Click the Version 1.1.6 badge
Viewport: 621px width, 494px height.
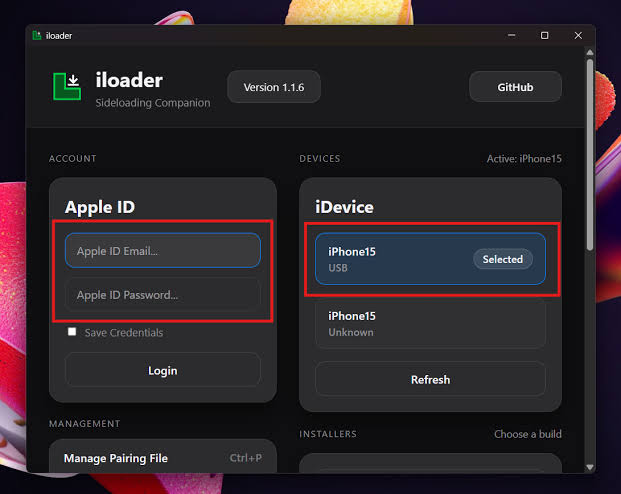coord(274,87)
